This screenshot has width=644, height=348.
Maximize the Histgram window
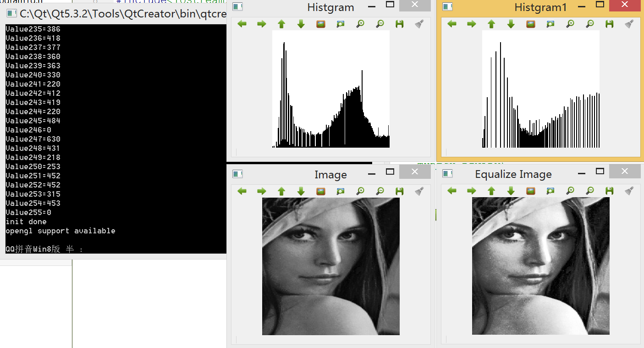[x=390, y=5]
